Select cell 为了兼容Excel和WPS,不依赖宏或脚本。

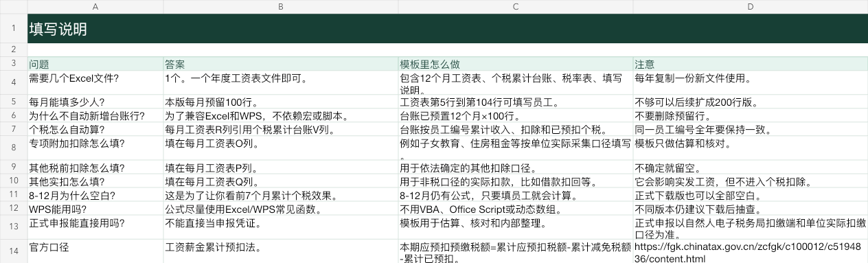point(281,115)
